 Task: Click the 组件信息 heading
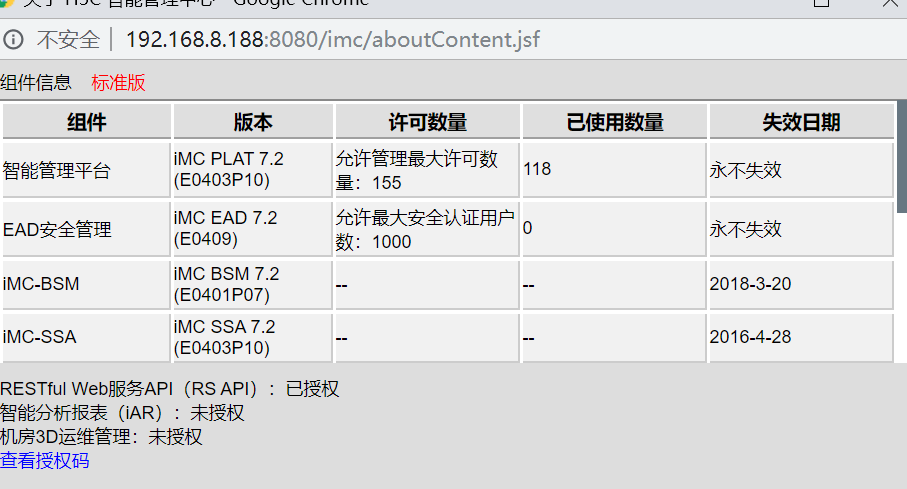click(x=36, y=83)
